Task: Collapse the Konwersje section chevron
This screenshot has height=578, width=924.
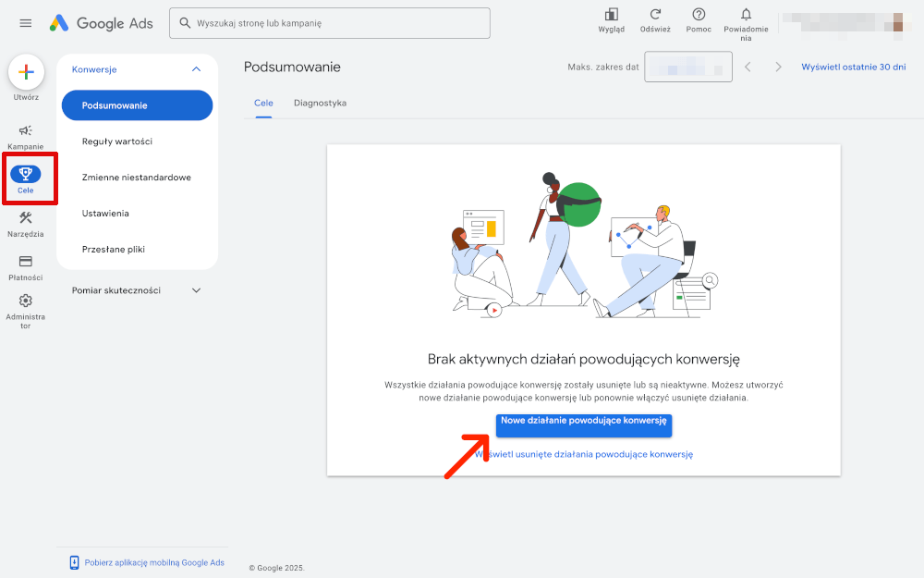Action: point(196,68)
